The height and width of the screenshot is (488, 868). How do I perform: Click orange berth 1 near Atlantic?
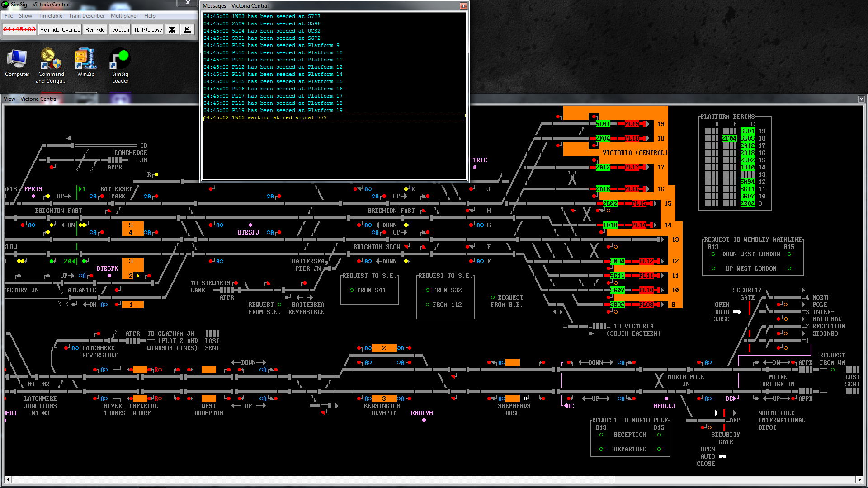[x=132, y=305]
